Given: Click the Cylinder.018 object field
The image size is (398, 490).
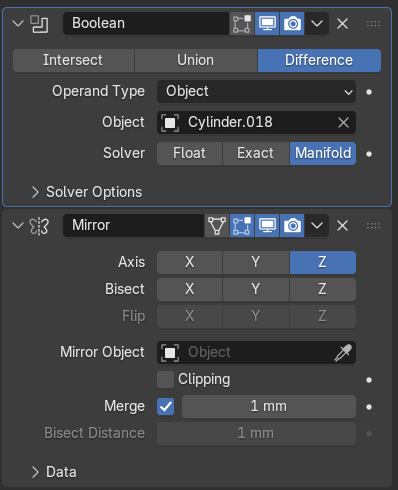Looking at the screenshot, I should point(256,122).
